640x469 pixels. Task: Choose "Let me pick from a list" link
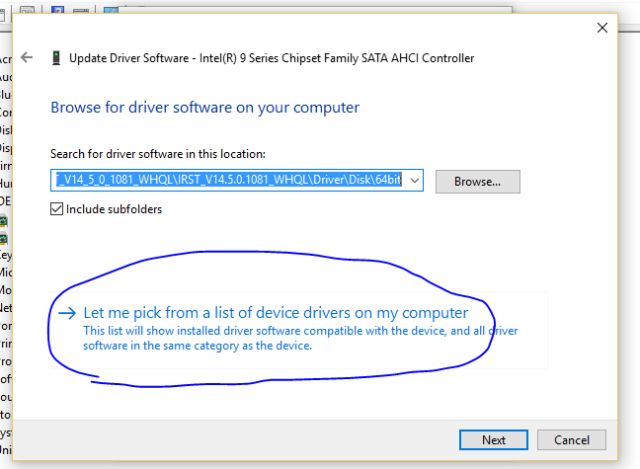point(275,313)
